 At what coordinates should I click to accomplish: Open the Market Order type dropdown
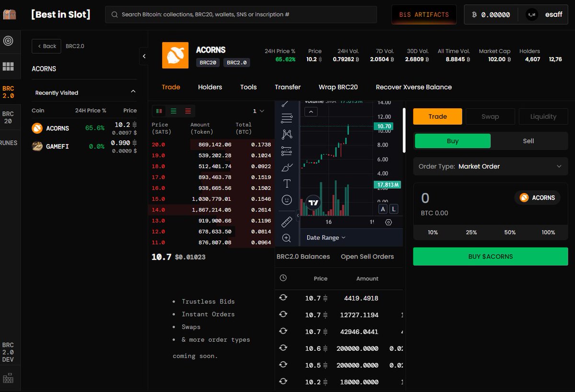(x=490, y=166)
